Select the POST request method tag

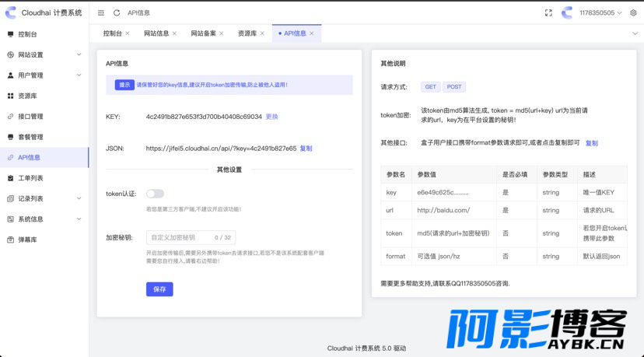pos(454,86)
